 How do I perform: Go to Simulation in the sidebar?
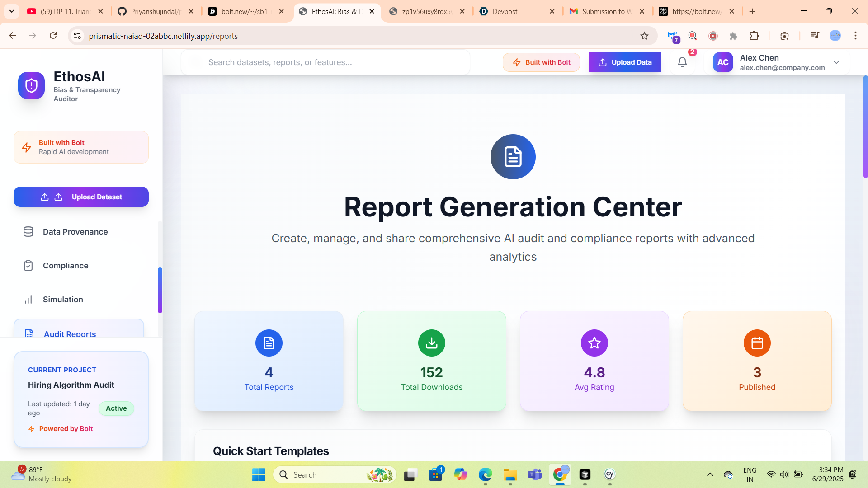(x=63, y=300)
